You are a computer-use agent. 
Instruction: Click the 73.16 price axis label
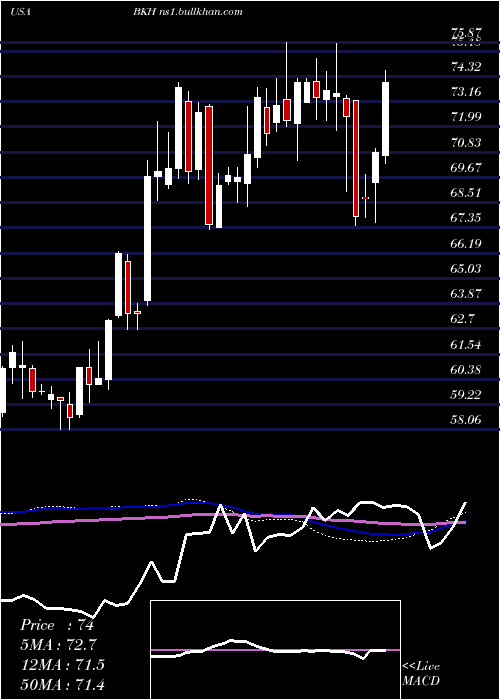click(x=466, y=92)
